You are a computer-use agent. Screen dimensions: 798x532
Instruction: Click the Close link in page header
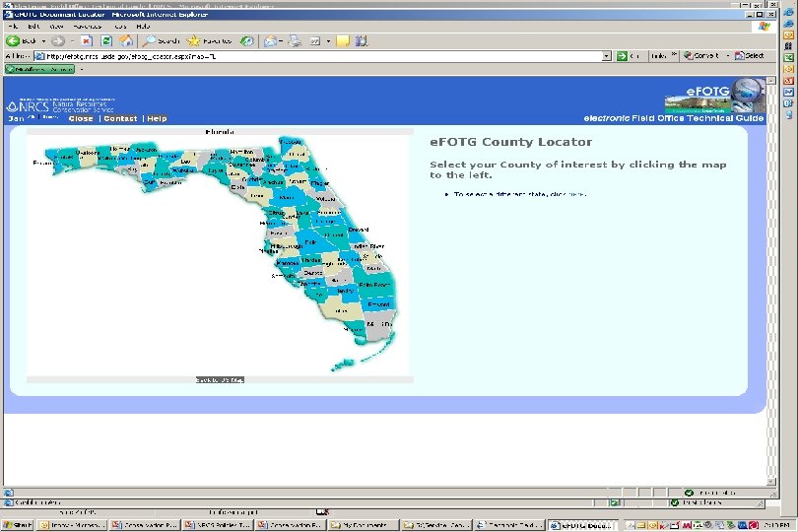(81, 118)
